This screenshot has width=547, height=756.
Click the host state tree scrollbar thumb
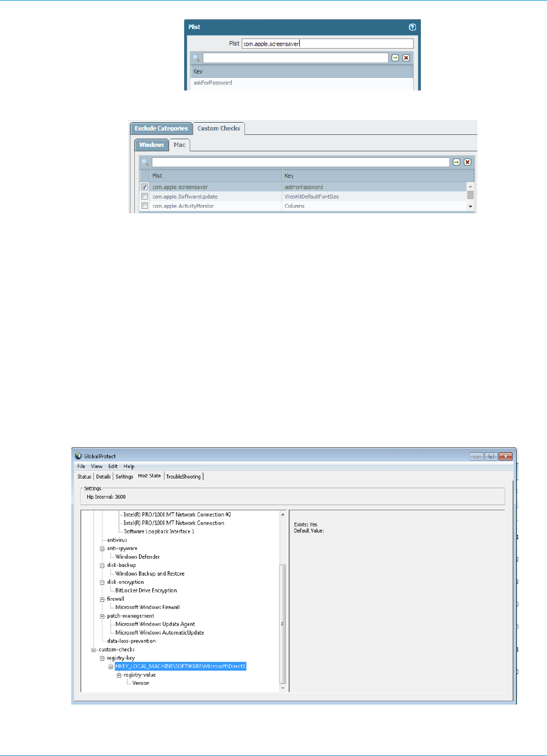[283, 624]
